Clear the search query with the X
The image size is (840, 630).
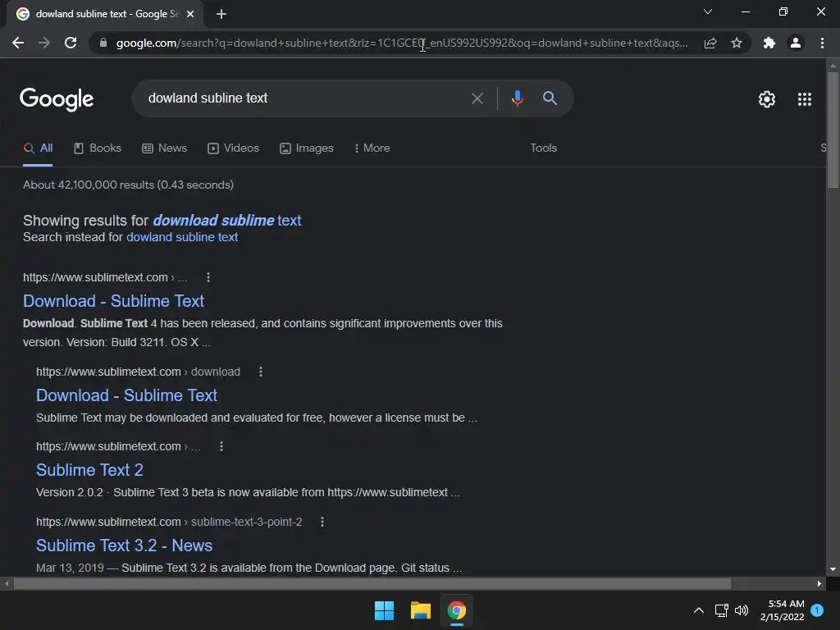click(477, 98)
